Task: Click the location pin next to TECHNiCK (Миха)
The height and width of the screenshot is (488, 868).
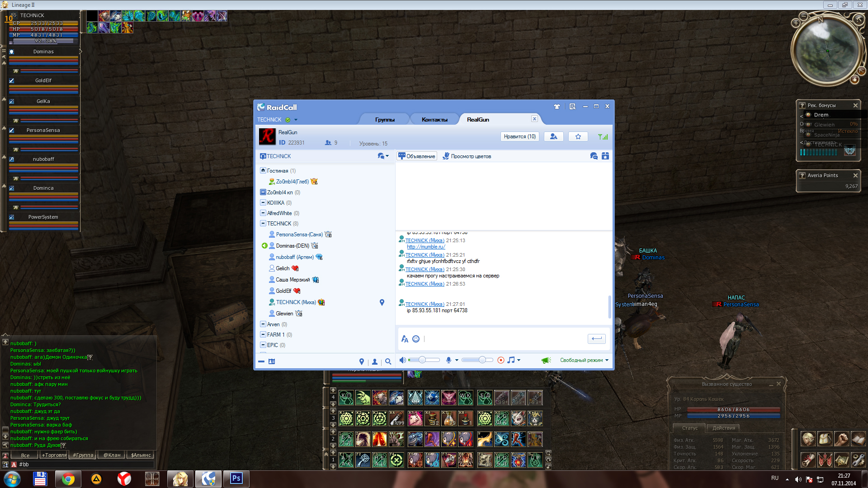Action: pos(382,302)
